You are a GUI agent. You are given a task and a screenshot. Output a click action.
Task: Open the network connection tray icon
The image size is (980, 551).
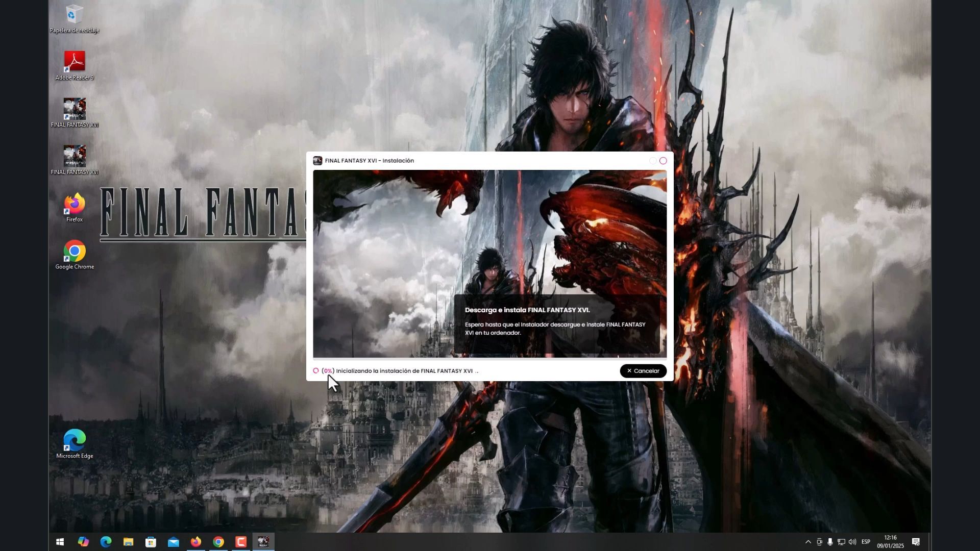click(841, 542)
